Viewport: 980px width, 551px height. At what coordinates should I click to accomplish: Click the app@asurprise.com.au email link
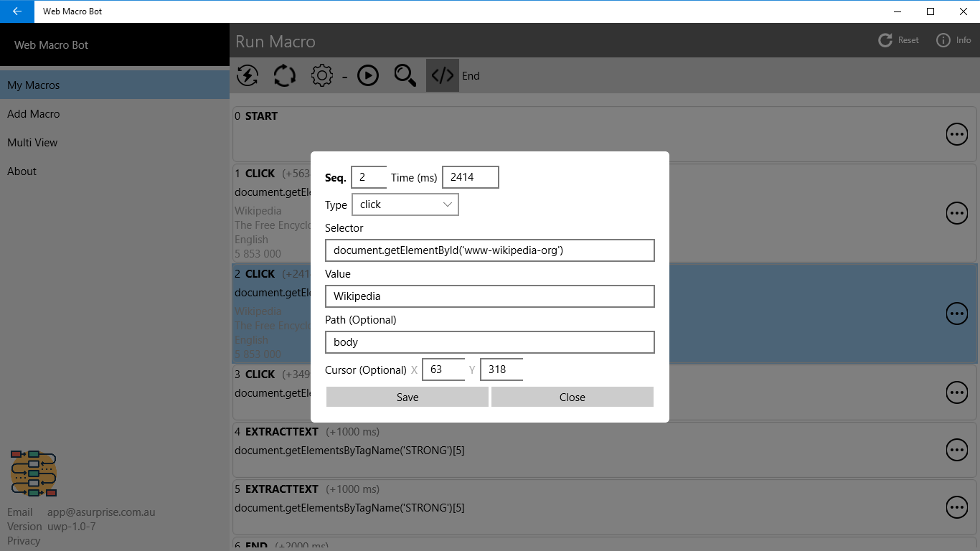click(x=101, y=512)
